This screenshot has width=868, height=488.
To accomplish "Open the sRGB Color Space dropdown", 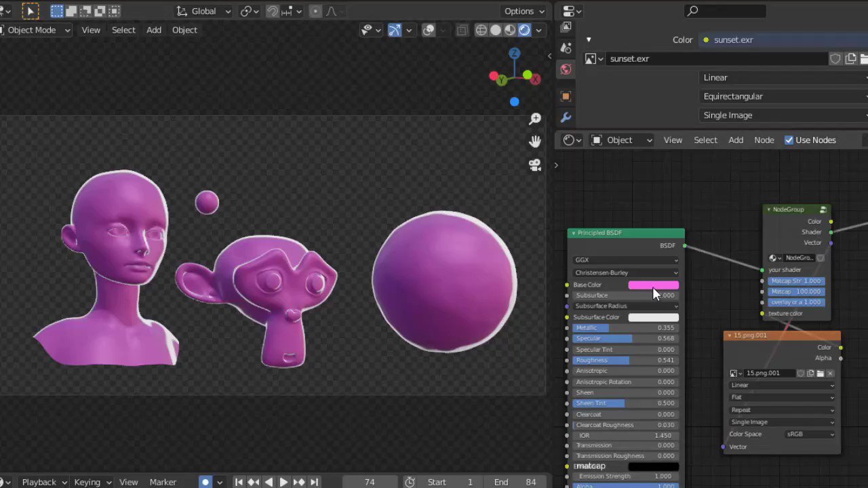I will click(811, 434).
